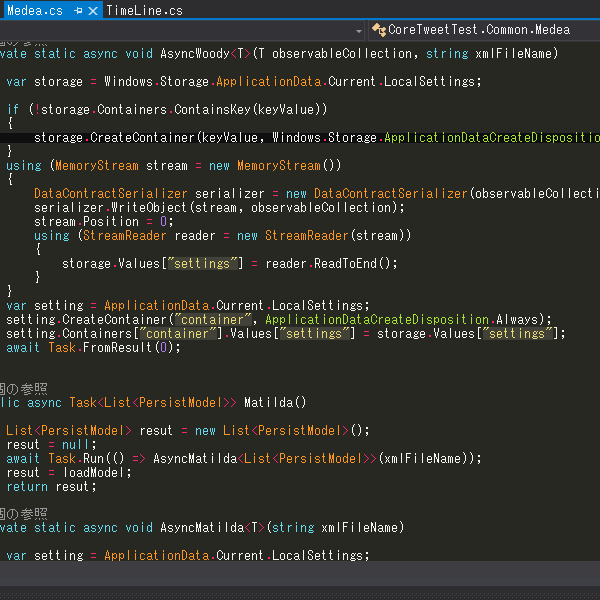The width and height of the screenshot is (600, 600).
Task: Click 'serializer.WriteObject(stream, observableCollection);'
Action: pos(219,207)
